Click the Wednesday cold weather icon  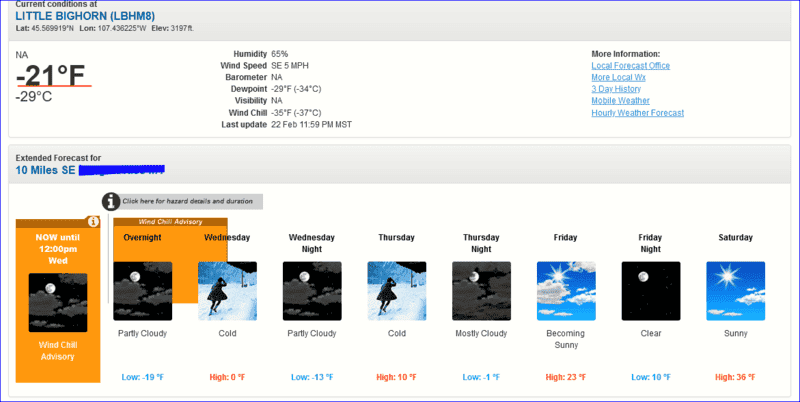pos(227,290)
